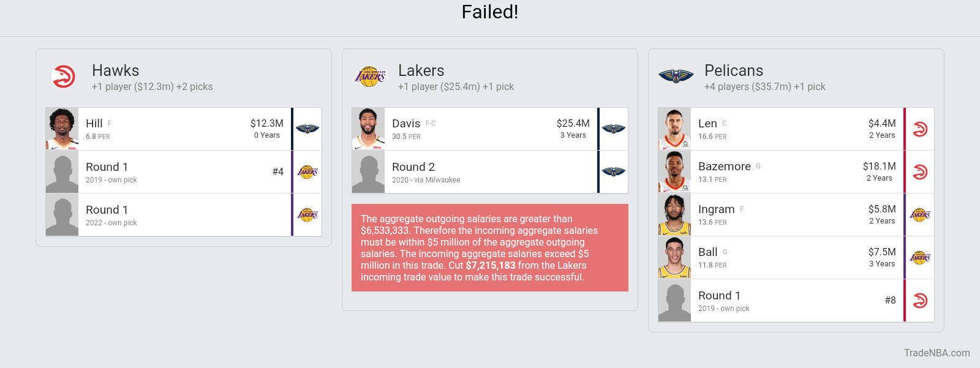Click Ball's player headshot

(674, 258)
